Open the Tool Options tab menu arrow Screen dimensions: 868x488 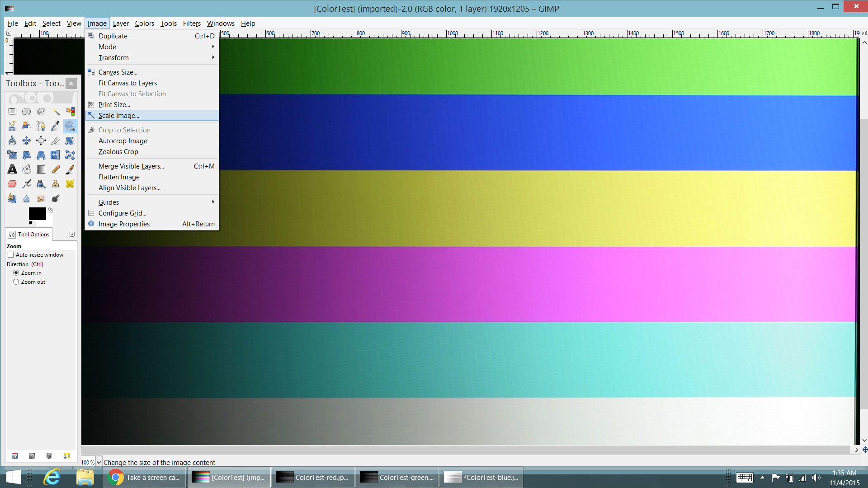(72, 234)
